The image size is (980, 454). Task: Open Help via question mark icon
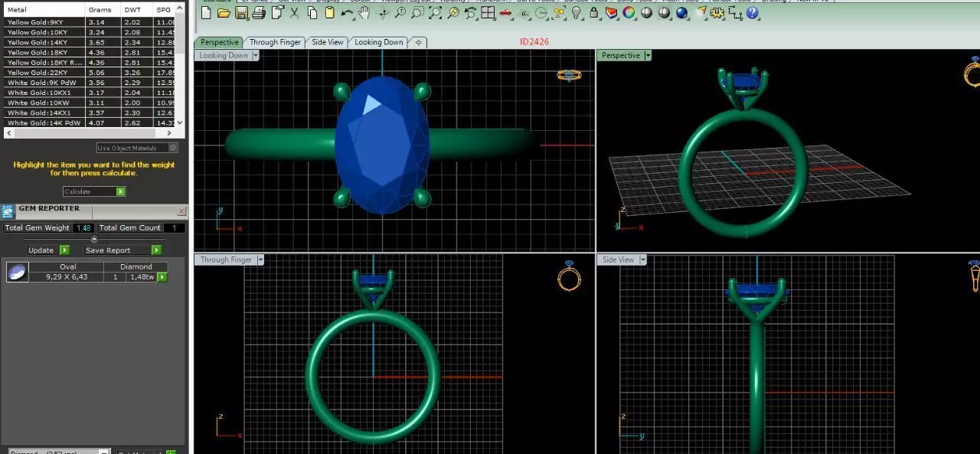coord(753,13)
